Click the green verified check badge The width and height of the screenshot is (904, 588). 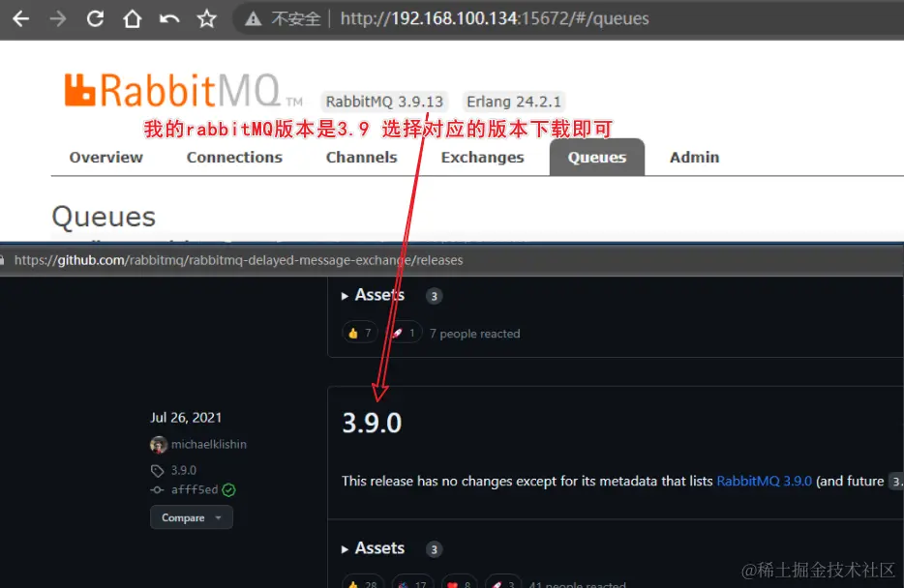(228, 490)
